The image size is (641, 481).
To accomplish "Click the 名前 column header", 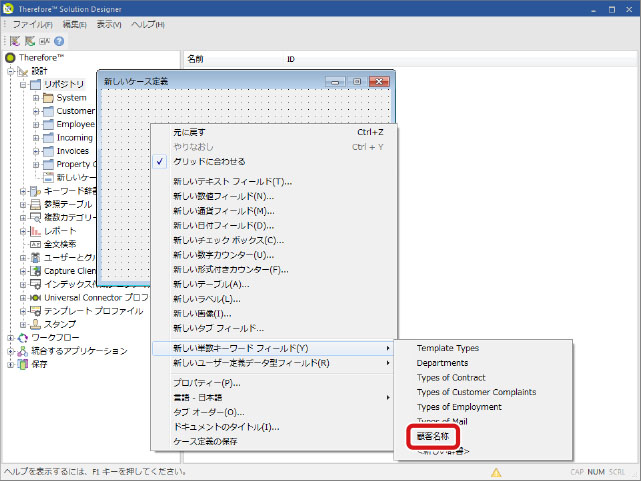I will 196,59.
